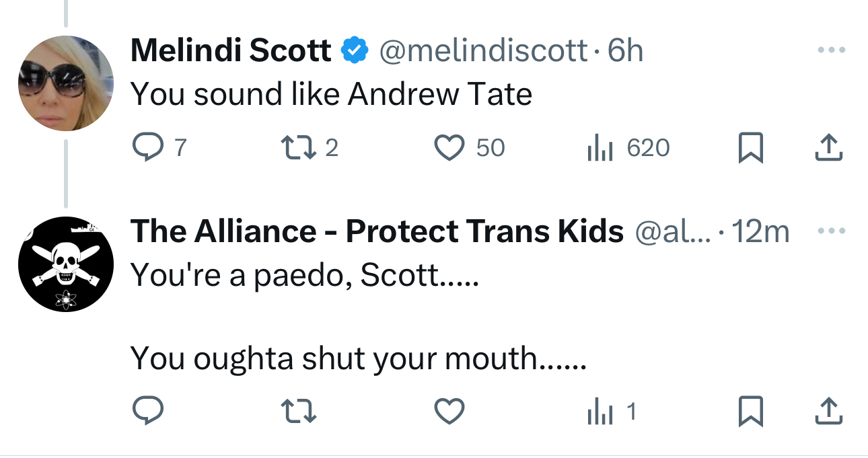The width and height of the screenshot is (868, 458).
Task: Share The Alliance's tweet
Action: [x=828, y=411]
